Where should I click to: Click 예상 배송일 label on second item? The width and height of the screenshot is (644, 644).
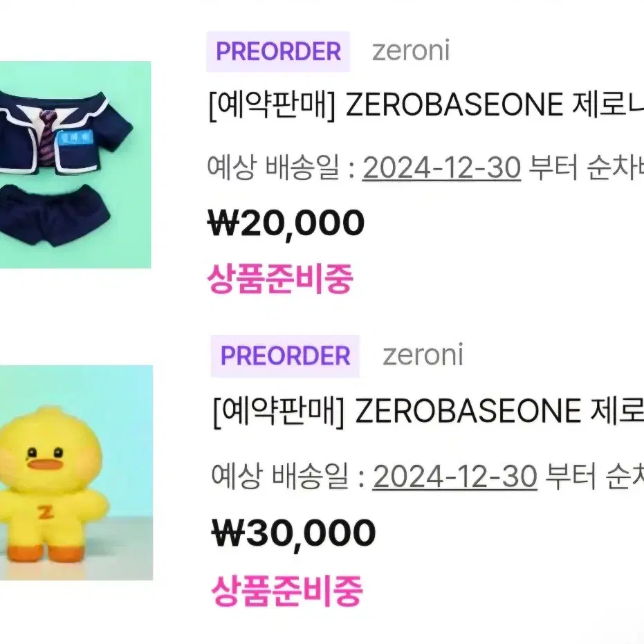280,476
